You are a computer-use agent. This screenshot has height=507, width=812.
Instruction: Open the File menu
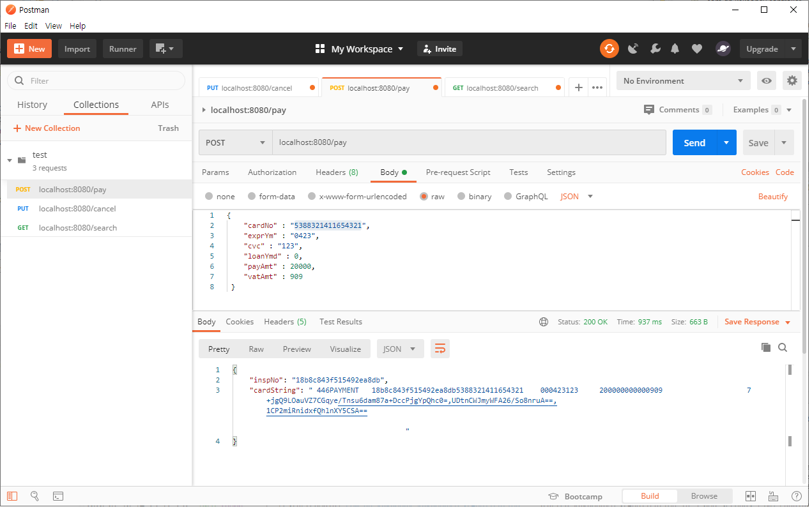[10, 26]
